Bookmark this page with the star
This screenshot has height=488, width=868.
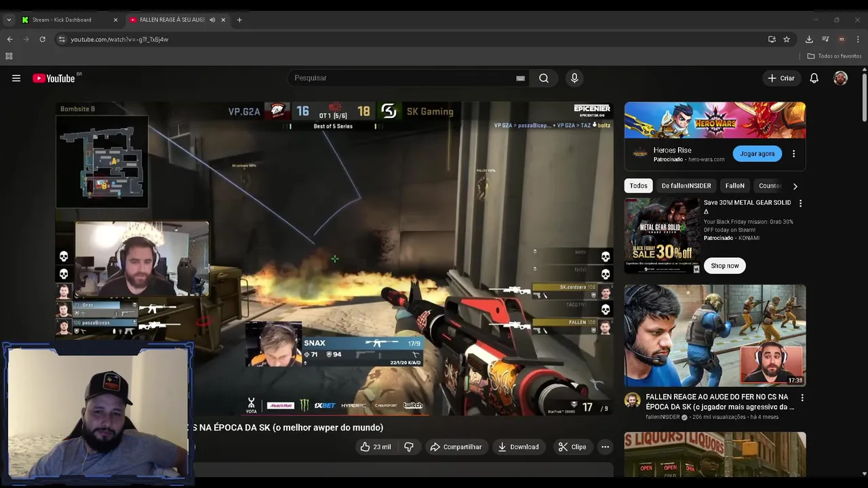[787, 39]
